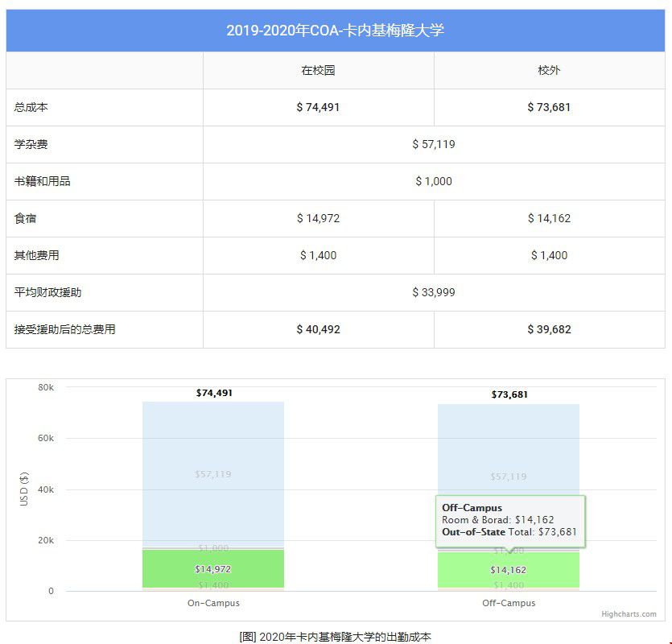The height and width of the screenshot is (644, 672).
Task: Select the 书籍和用品 row label
Action: click(42, 181)
